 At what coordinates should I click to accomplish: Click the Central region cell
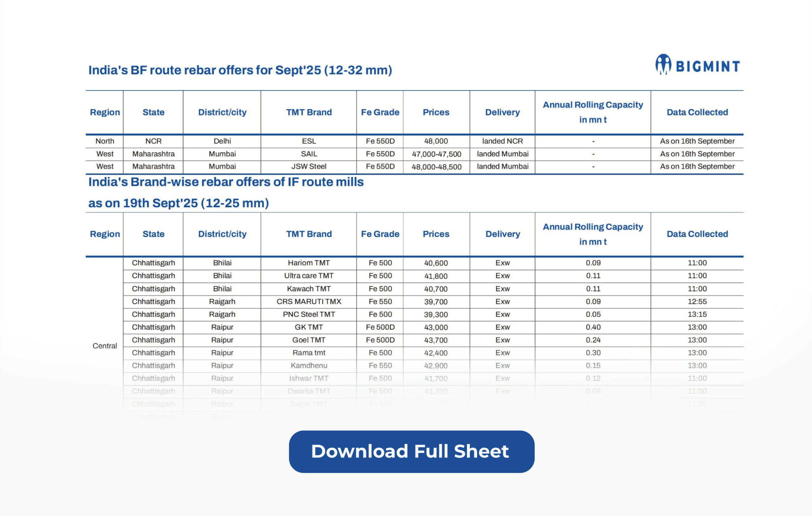click(105, 346)
